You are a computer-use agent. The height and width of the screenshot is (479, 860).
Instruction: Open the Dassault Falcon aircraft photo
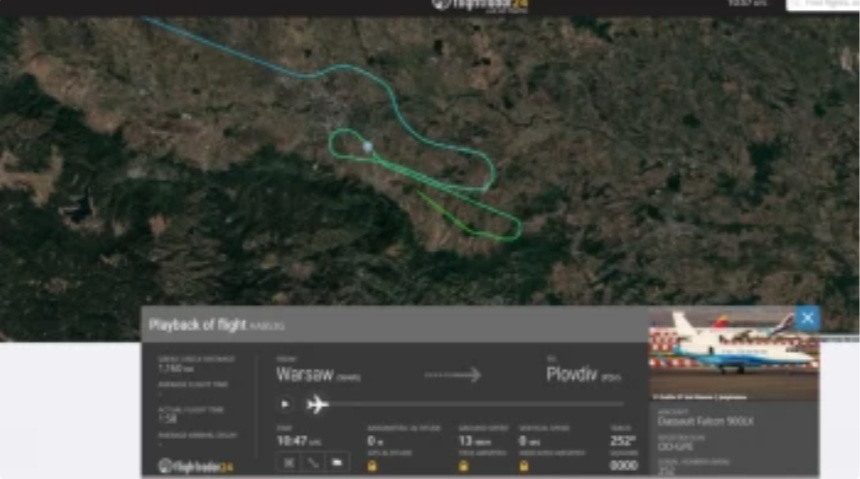pyautogui.click(x=734, y=354)
